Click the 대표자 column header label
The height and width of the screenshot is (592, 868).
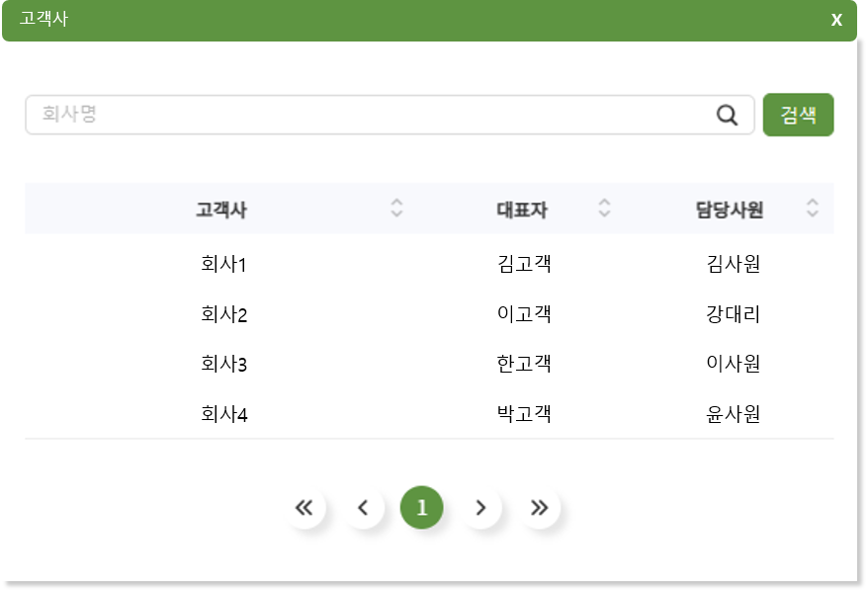[522, 210]
